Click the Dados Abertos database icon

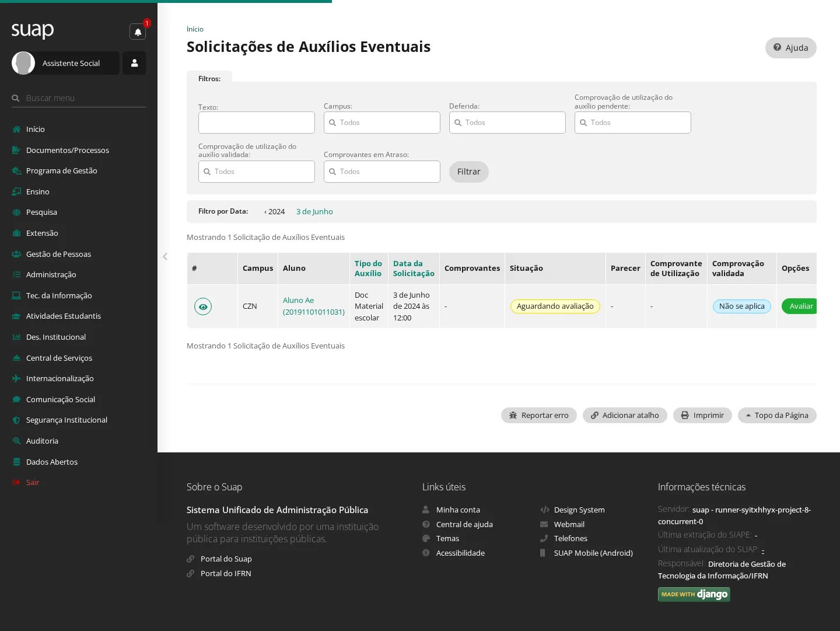(16, 462)
